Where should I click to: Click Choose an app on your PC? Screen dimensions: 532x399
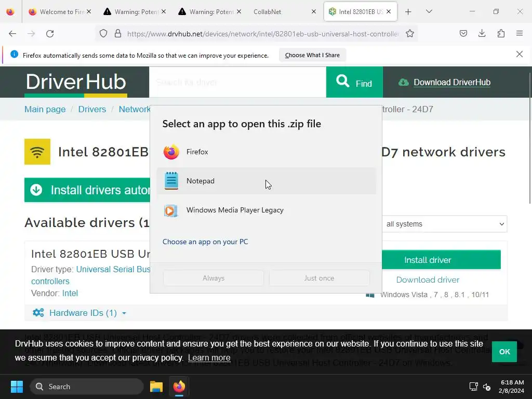205,242
